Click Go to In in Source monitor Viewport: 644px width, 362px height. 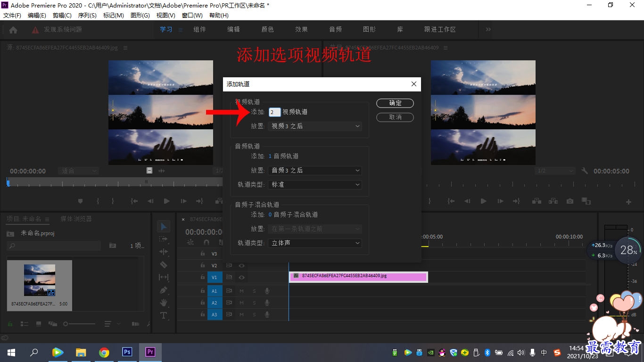[x=134, y=201]
